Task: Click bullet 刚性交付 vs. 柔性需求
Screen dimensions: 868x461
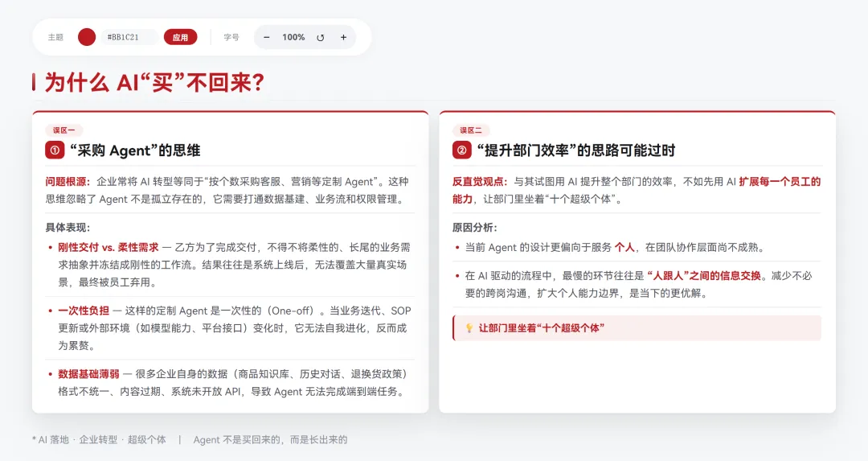Action: pyautogui.click(x=108, y=248)
